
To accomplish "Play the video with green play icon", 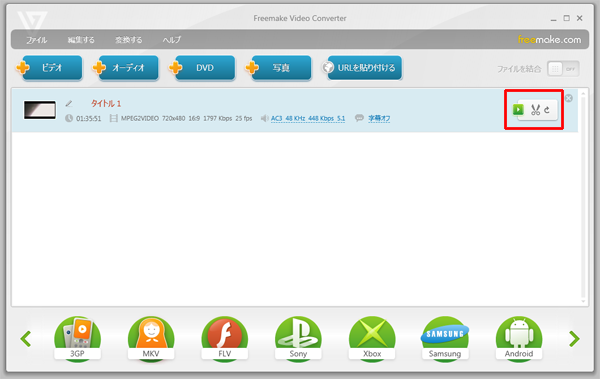I will [x=518, y=110].
